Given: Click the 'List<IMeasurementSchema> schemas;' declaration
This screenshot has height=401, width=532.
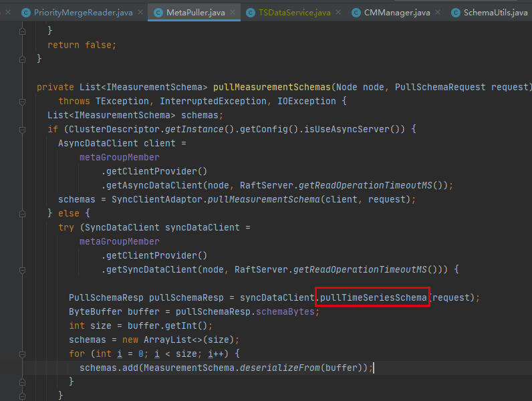Looking at the screenshot, I should (136, 116).
